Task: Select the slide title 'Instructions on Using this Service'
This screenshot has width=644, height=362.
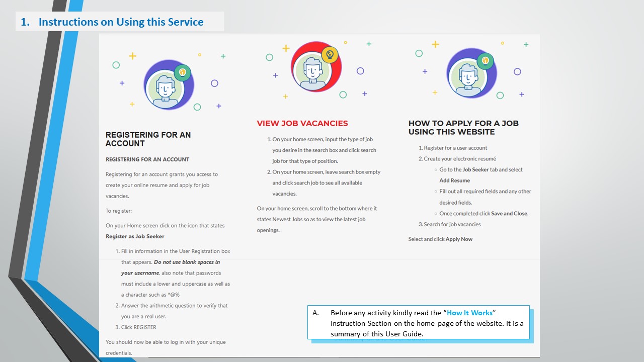Action: click(121, 22)
